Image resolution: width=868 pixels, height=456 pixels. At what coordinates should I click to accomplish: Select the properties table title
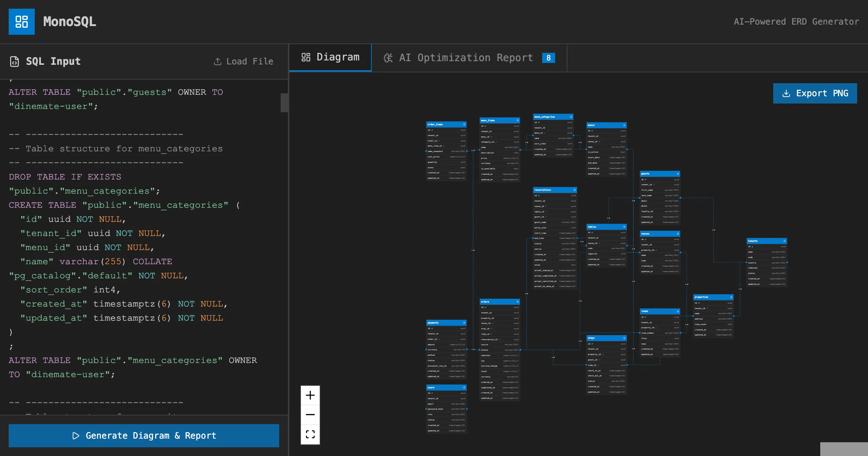tap(701, 297)
